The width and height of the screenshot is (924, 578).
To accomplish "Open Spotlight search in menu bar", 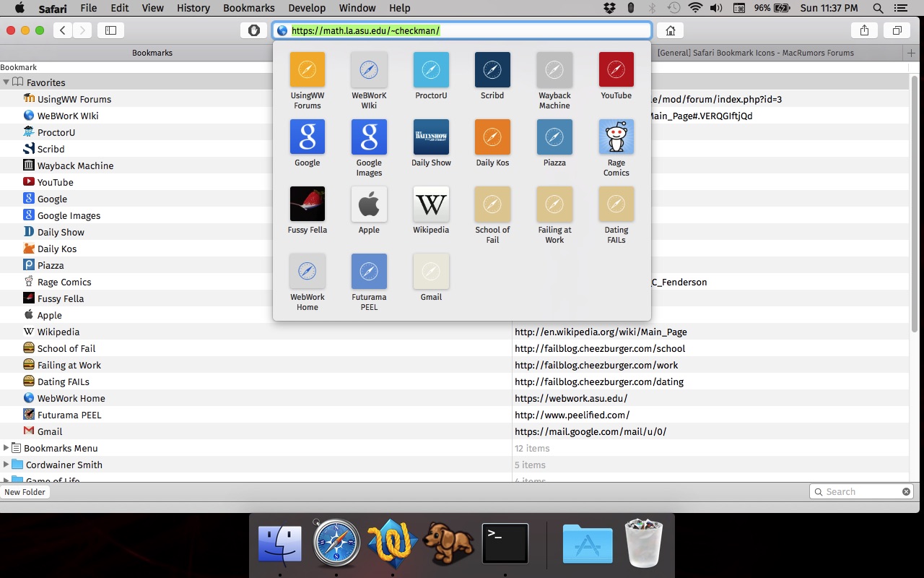I will click(x=878, y=8).
